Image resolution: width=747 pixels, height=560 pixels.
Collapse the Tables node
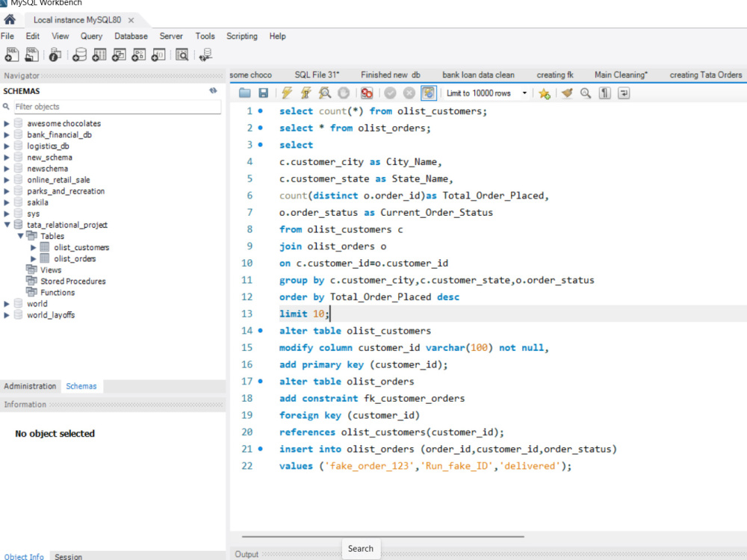[20, 236]
